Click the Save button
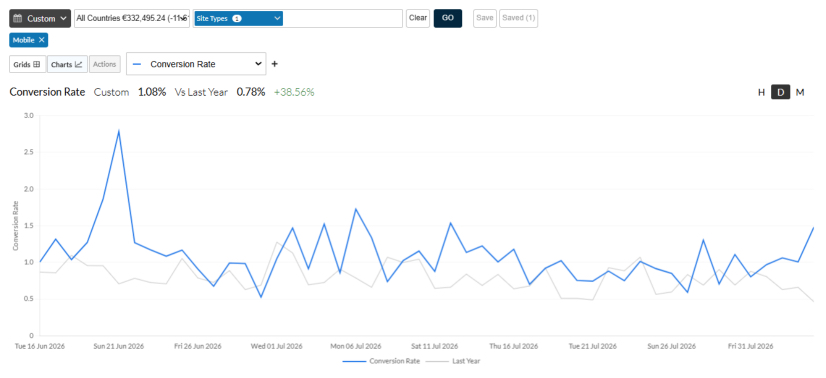Image resolution: width=826 pixels, height=378 pixels. point(485,18)
